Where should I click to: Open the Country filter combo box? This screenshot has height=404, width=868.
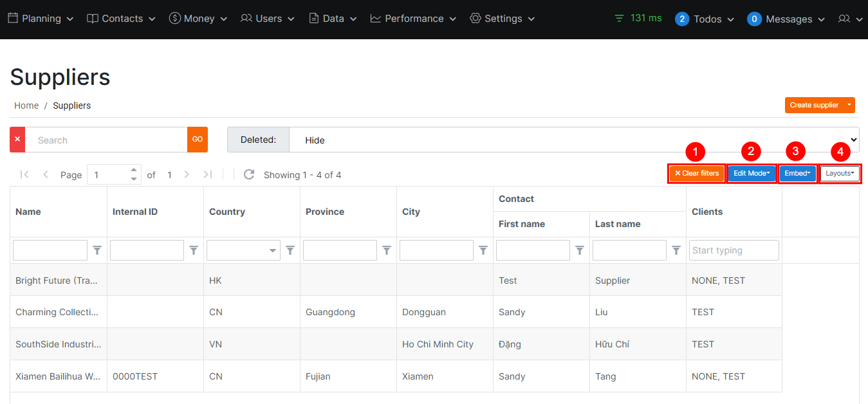pos(243,250)
